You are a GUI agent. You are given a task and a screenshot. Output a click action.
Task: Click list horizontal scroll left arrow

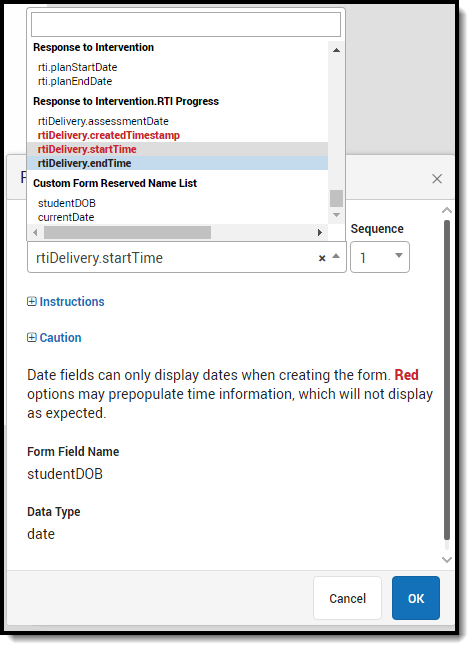pyautogui.click(x=35, y=233)
